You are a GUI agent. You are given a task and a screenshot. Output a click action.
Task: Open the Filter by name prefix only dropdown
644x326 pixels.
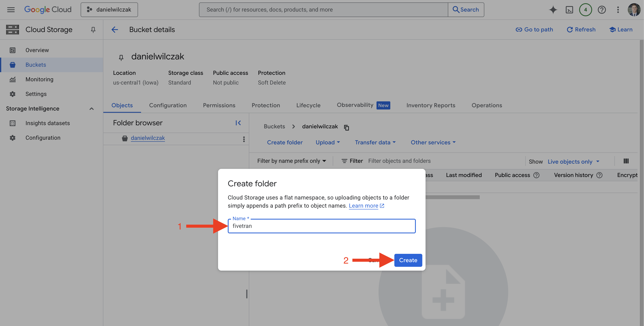pos(292,161)
